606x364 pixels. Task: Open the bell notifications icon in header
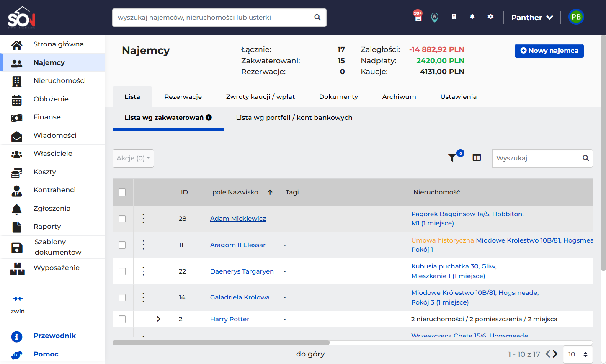(x=472, y=17)
